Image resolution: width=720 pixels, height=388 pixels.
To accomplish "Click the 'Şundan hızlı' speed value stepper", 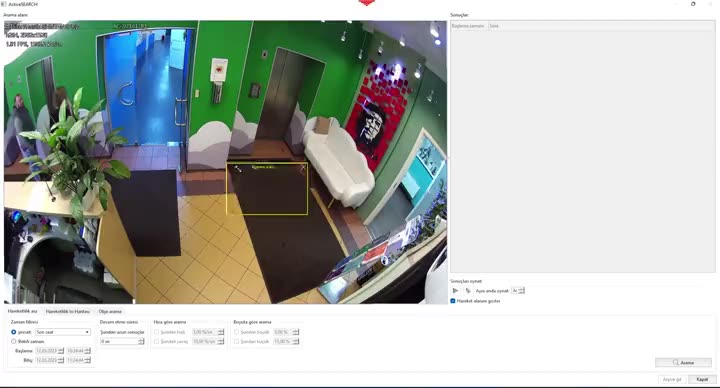I will [x=221, y=332].
